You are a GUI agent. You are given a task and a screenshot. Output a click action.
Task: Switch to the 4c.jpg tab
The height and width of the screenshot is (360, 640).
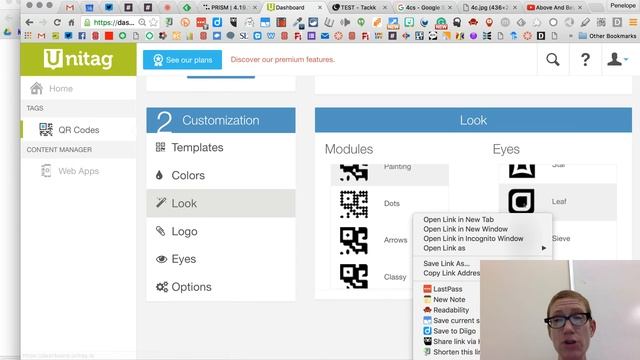pos(489,7)
